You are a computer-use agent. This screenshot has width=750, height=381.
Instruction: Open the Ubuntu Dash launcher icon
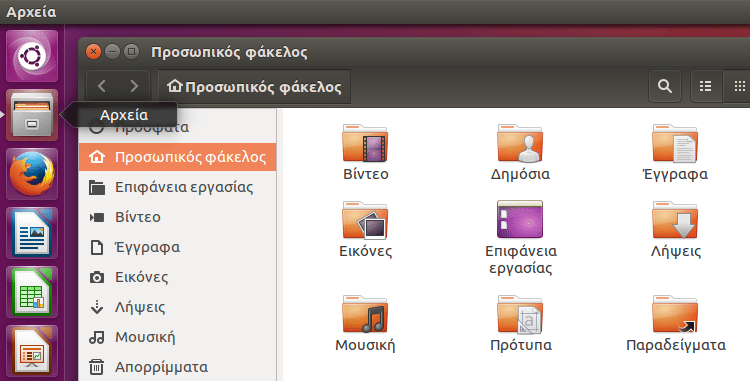point(32,56)
